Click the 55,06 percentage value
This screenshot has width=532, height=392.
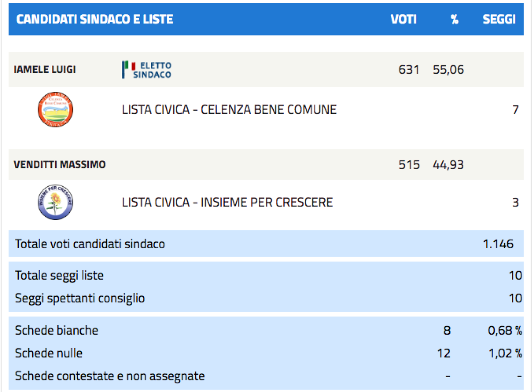click(x=448, y=70)
